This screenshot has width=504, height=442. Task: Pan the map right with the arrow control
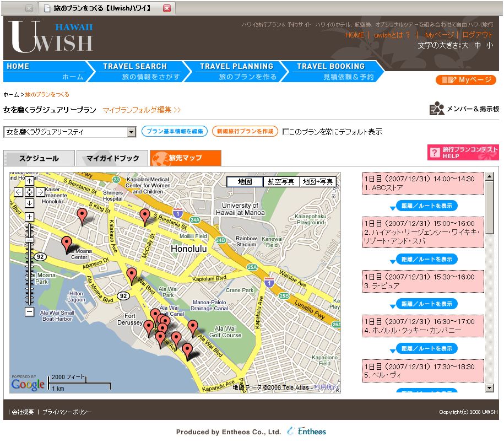[40, 192]
